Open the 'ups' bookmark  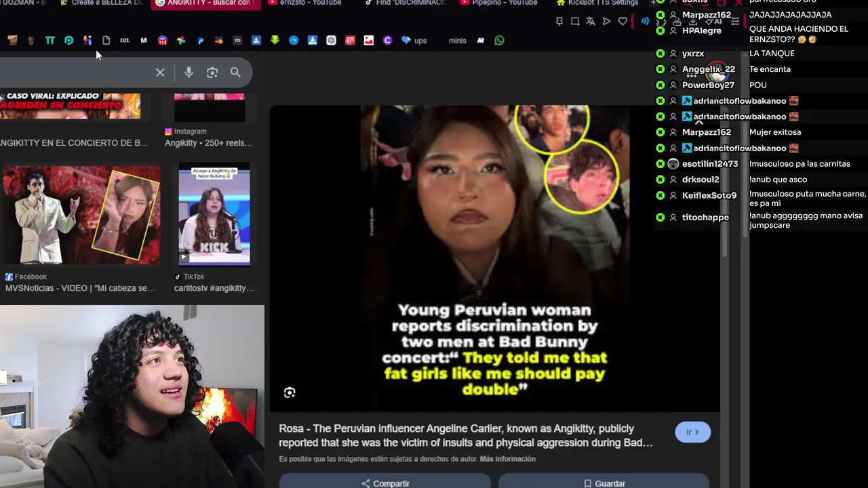pyautogui.click(x=414, y=41)
